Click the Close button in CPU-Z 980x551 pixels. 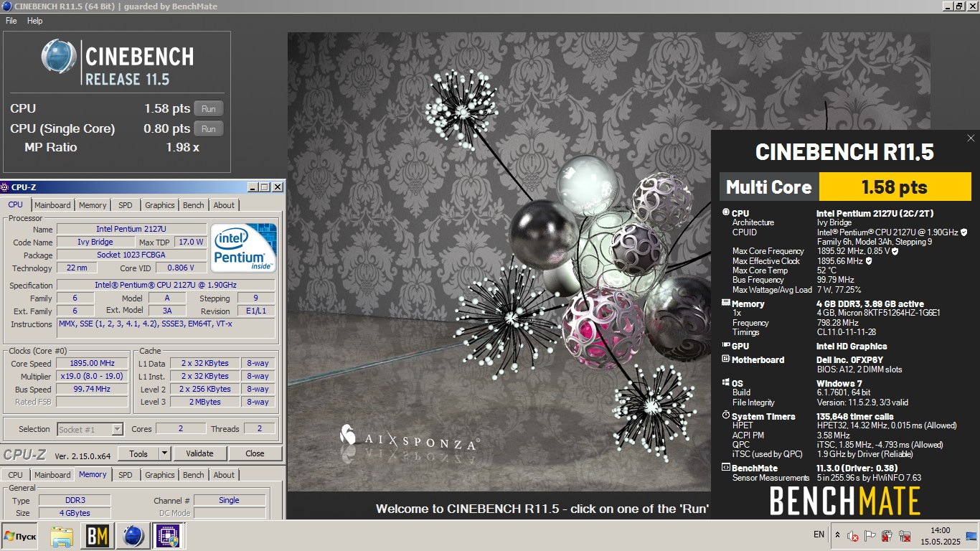coord(255,453)
